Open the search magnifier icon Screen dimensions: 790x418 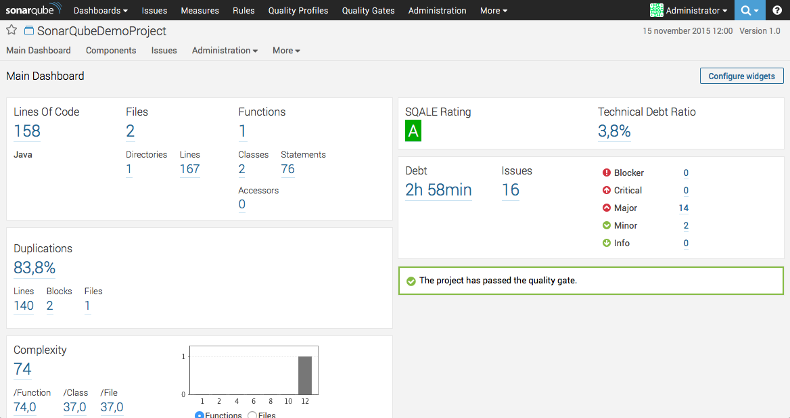click(x=745, y=10)
